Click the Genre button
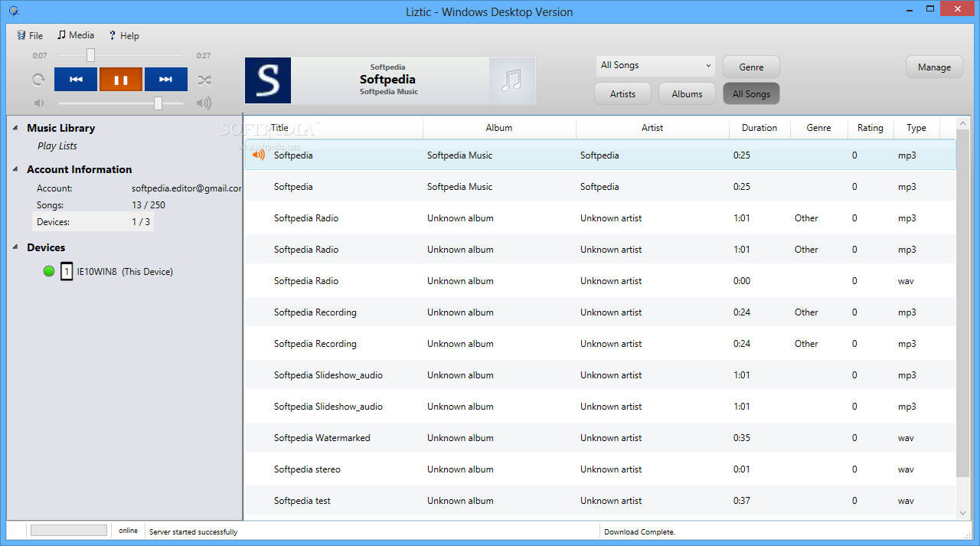Viewport: 980px width, 546px height. pyautogui.click(x=751, y=67)
